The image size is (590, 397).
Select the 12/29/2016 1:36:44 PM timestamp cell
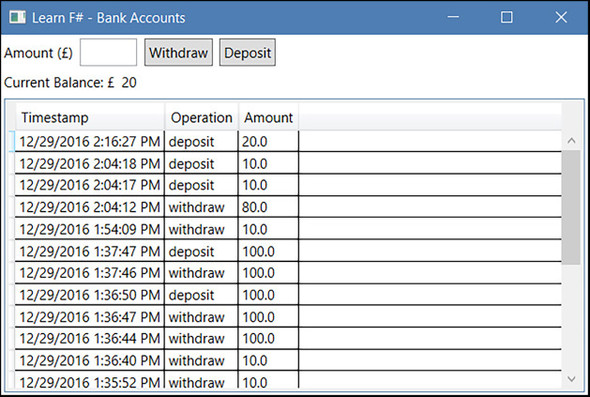coord(90,338)
